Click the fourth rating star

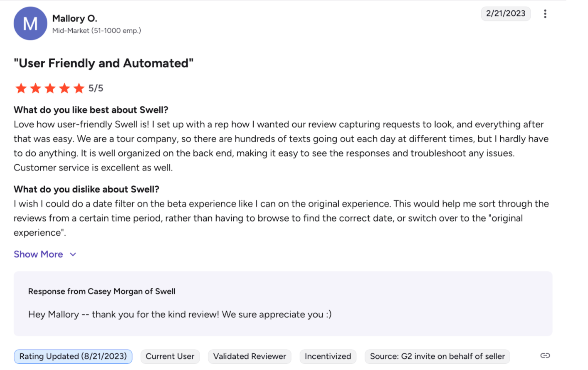pyautogui.click(x=64, y=88)
